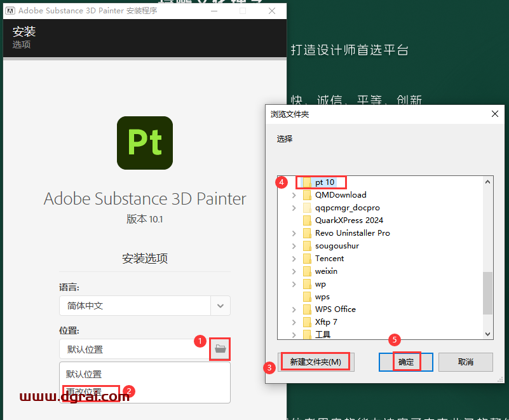Screen dimensions: 509x420
Task: Click the Tencent folder icon
Action: click(x=309, y=259)
